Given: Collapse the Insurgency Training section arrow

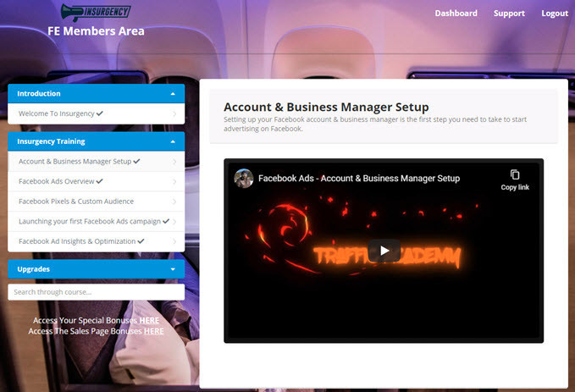Looking at the screenshot, I should tap(173, 141).
